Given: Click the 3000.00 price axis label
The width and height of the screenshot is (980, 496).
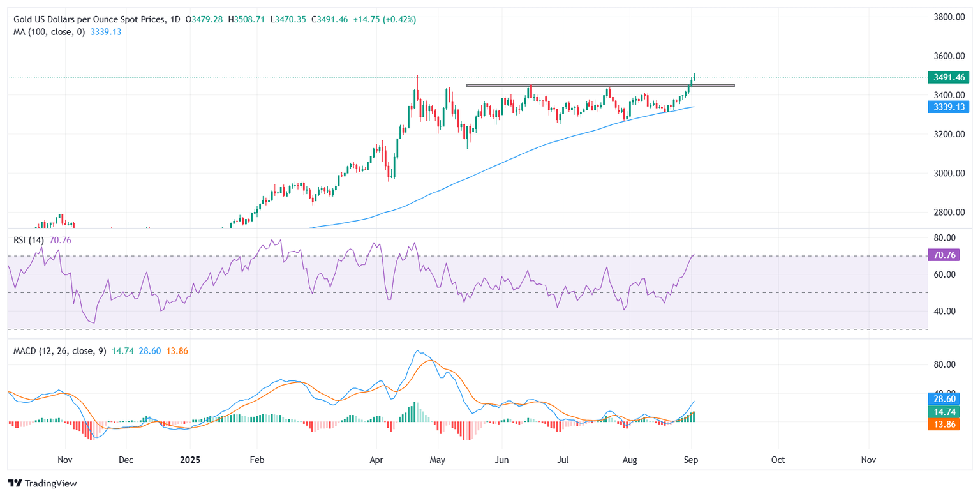Looking at the screenshot, I should point(947,174).
